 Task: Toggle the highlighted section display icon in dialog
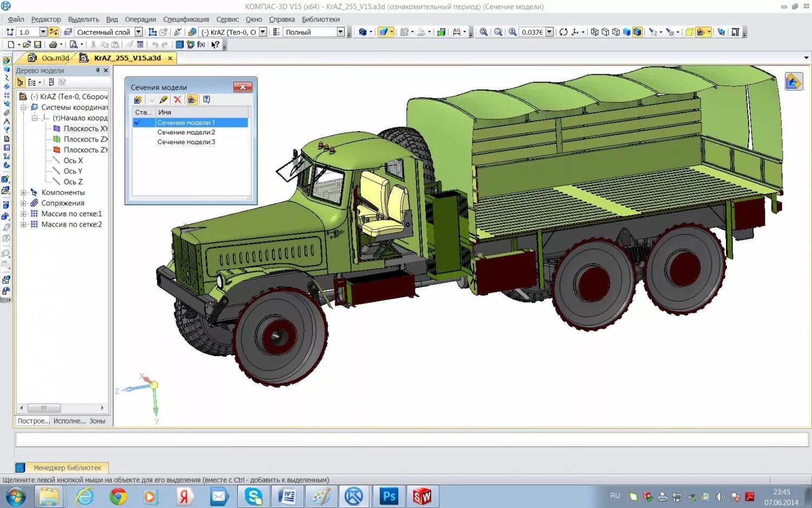192,100
